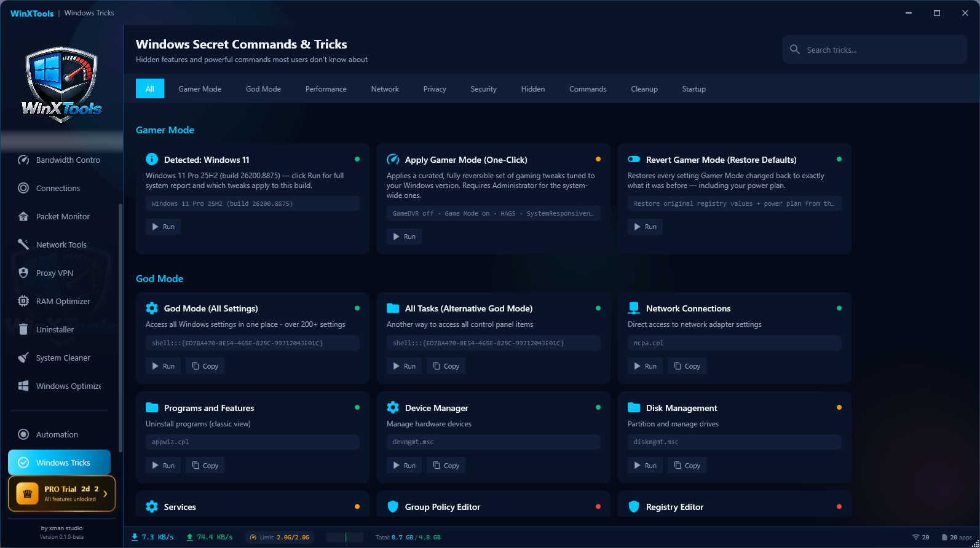Click the devmgmt.msc command text

413,442
